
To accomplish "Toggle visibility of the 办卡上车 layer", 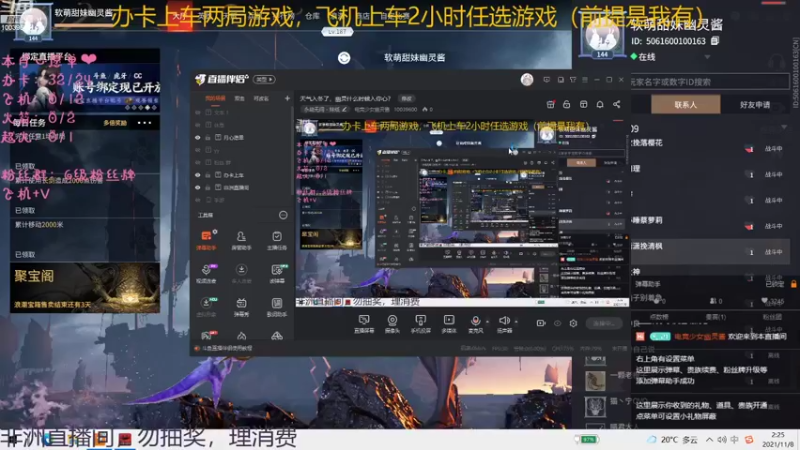I will (x=198, y=175).
